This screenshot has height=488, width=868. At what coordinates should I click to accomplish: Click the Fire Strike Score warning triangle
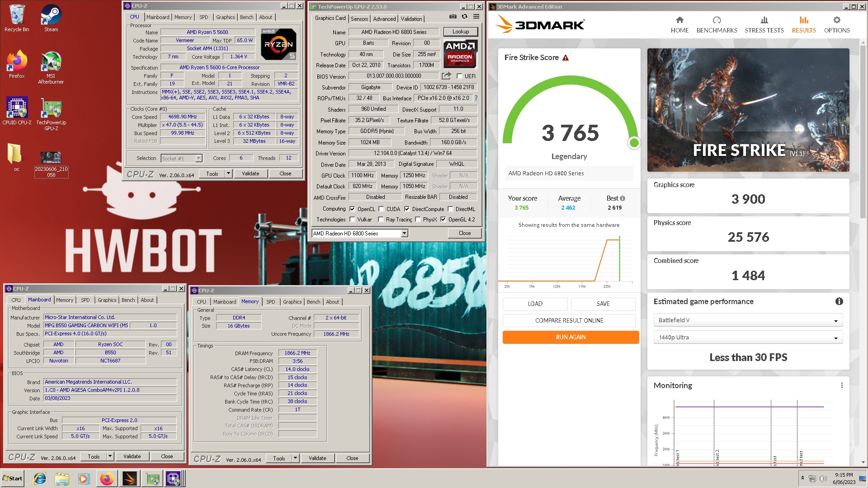(565, 58)
